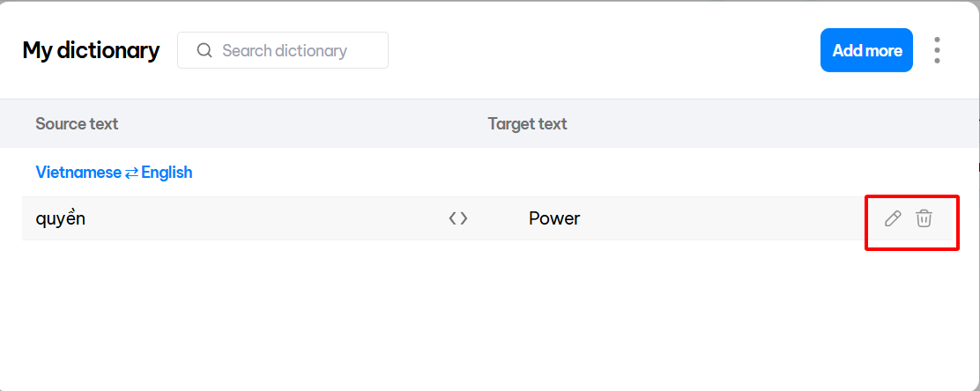Open the three-dot more options menu
980x391 pixels.
[937, 50]
